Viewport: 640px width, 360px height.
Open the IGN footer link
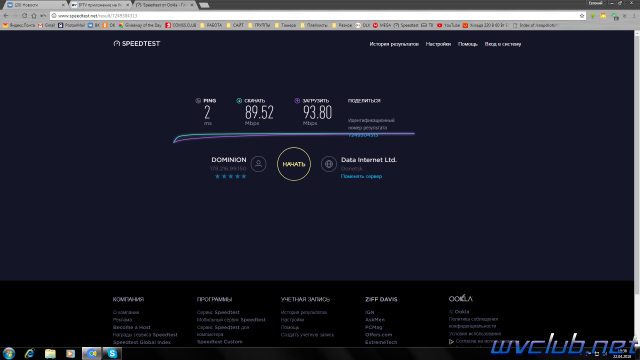369,312
